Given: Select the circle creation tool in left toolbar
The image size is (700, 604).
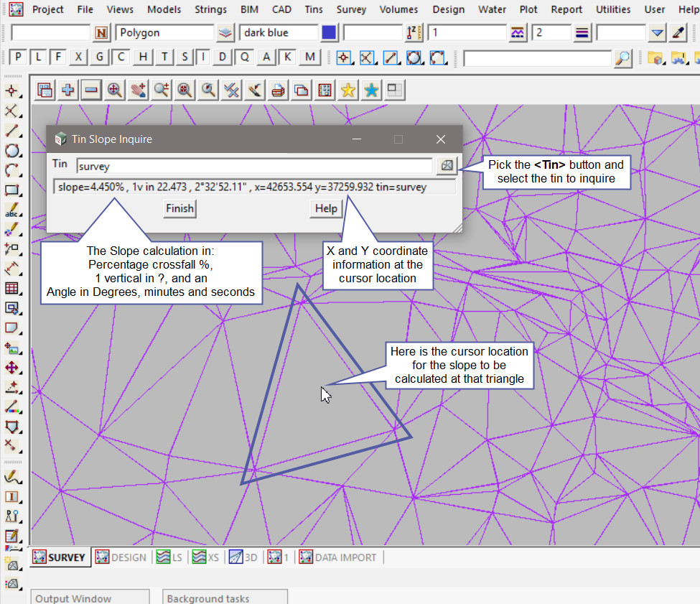Looking at the screenshot, I should [11, 151].
